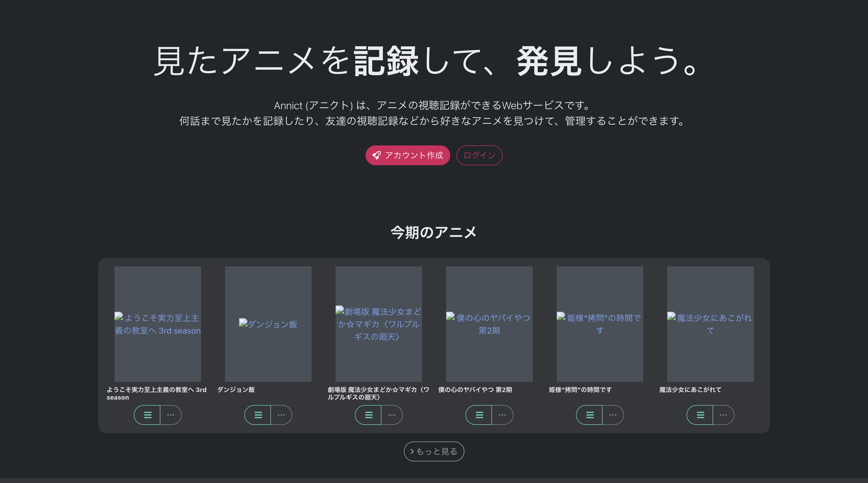Click the rocket icon in the account creation button
The width and height of the screenshot is (868, 483).
(x=377, y=155)
